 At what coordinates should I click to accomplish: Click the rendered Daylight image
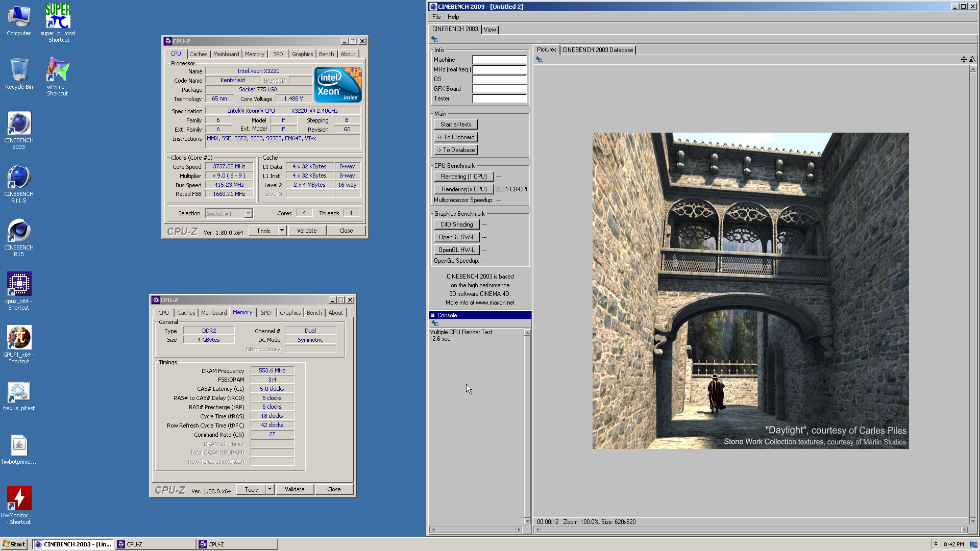click(750, 291)
